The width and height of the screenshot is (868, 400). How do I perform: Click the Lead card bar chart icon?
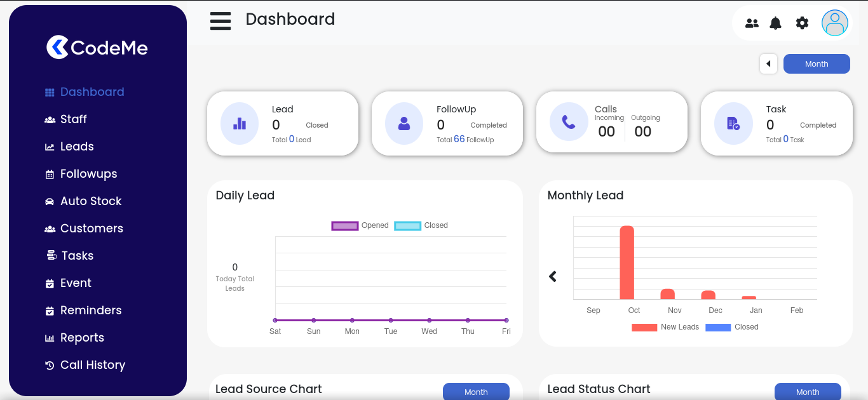coord(240,123)
